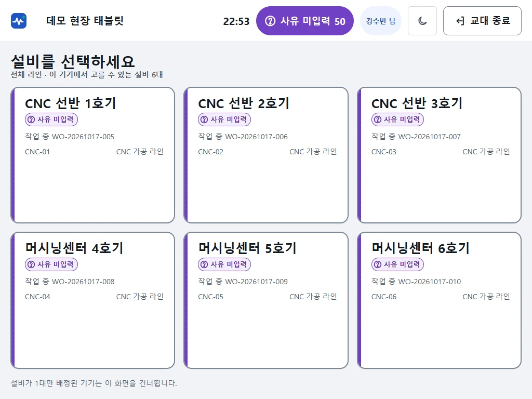Click work order text WO-20261017-008
The image size is (532, 399).
(x=83, y=282)
